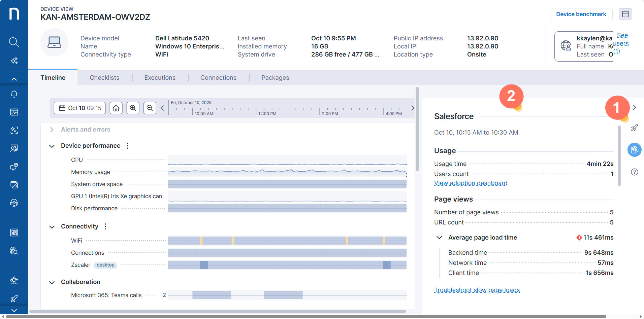Toggle the panel layout icon beside Device benchmark
644x319 pixels.
(625, 14)
